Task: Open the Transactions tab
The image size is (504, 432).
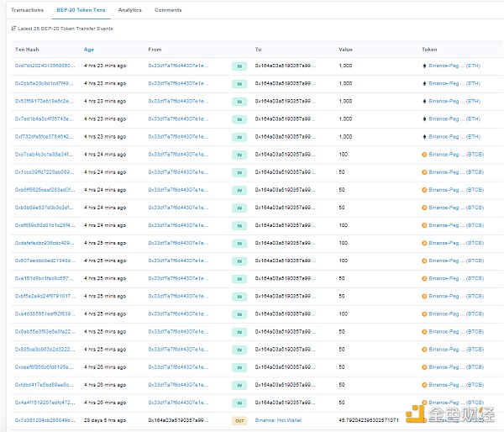Action: coord(27,10)
